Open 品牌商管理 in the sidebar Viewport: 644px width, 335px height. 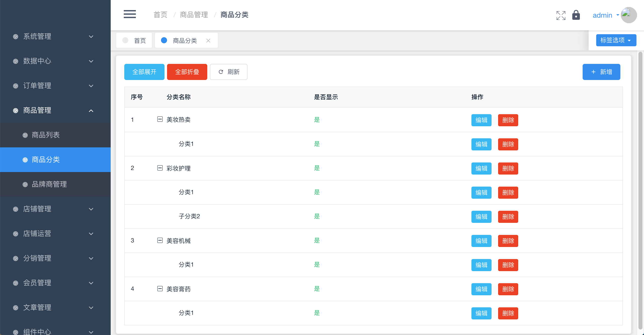(49, 184)
